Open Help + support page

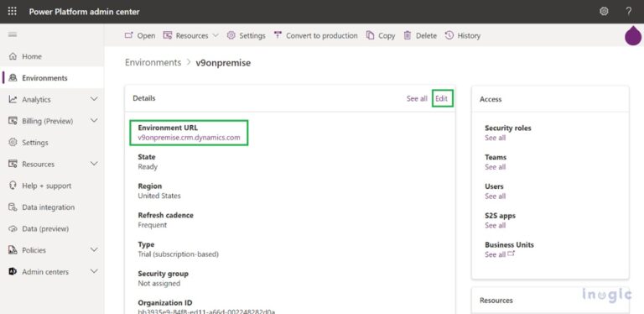(47, 186)
